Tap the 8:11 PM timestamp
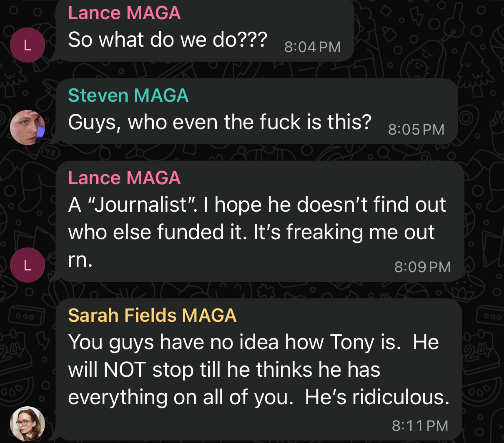 pos(420,425)
